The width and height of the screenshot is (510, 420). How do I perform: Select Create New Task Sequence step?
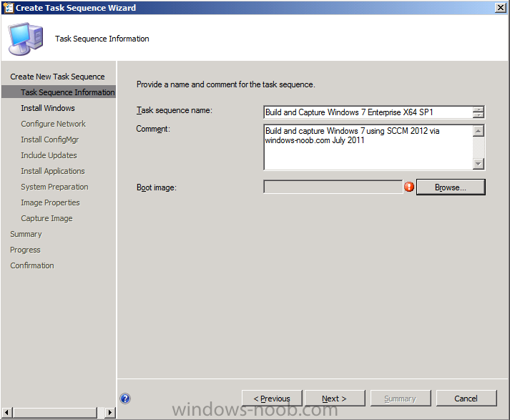(x=57, y=77)
